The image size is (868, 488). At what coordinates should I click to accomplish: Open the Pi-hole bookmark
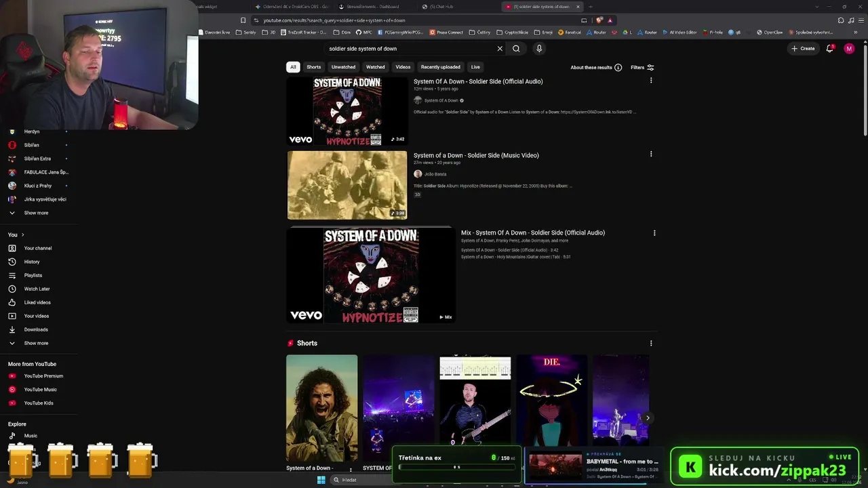[713, 32]
